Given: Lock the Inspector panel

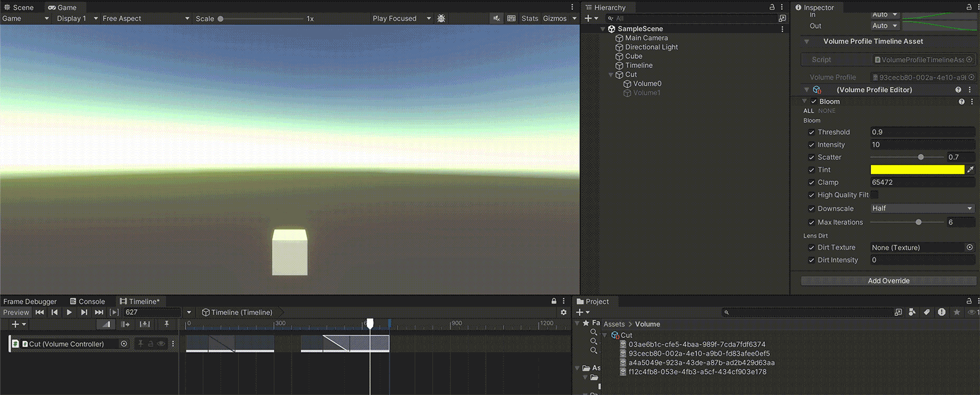Looking at the screenshot, I should (x=969, y=7).
